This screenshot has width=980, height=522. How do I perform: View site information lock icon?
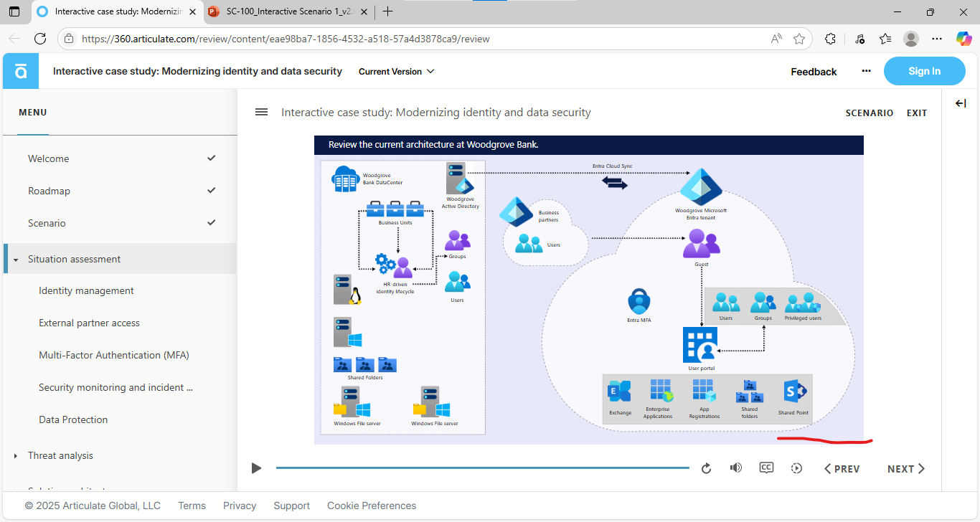tap(67, 39)
